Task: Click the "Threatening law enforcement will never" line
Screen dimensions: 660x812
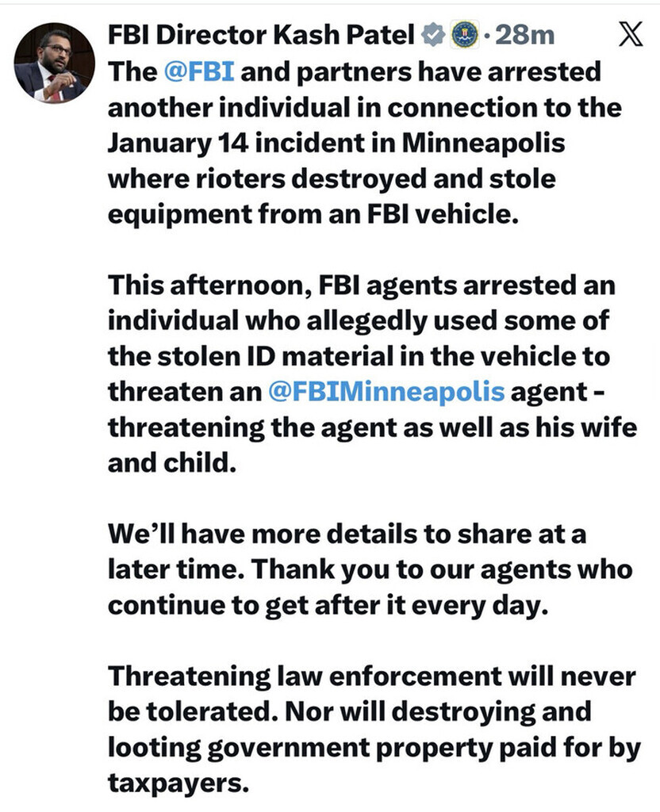Action: [x=372, y=676]
